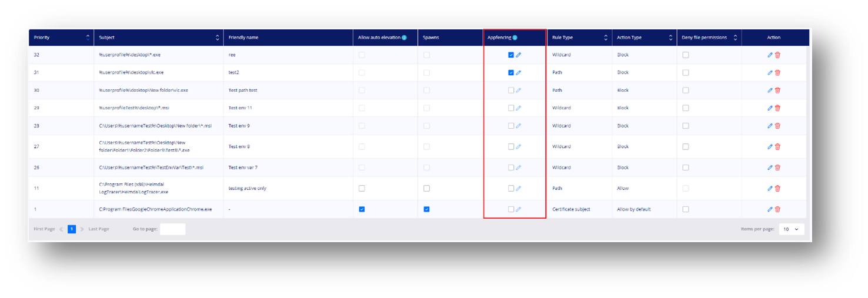Edit the 'test2' rule via Action pencil
868x298 pixels.
coord(770,73)
